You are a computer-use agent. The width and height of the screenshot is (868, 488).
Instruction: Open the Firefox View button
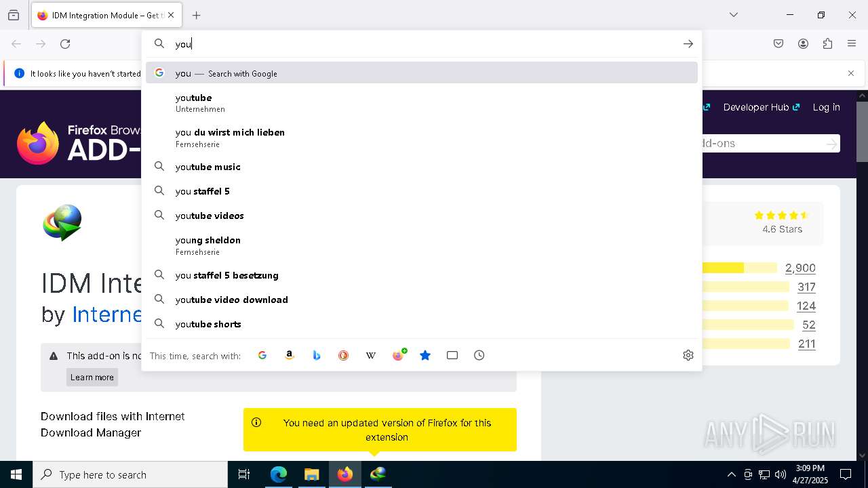pyautogui.click(x=14, y=15)
